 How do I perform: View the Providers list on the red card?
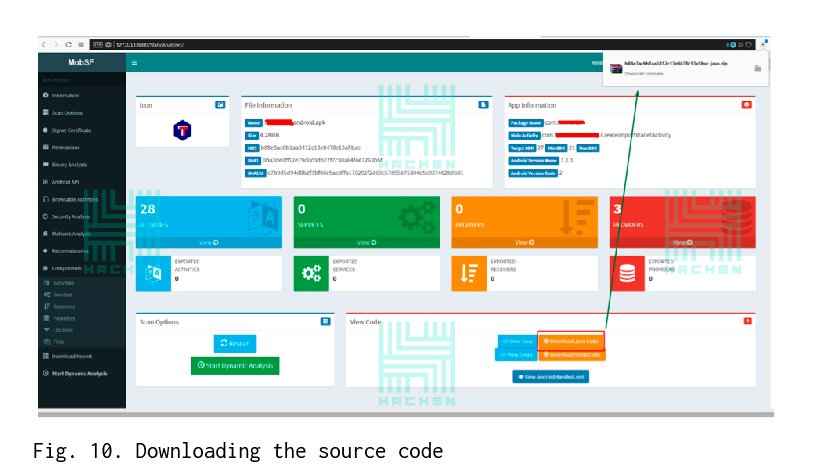click(682, 243)
